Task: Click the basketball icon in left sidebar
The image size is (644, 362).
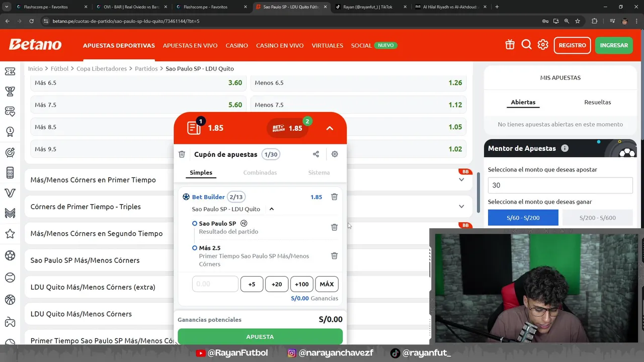Action: tap(10, 300)
